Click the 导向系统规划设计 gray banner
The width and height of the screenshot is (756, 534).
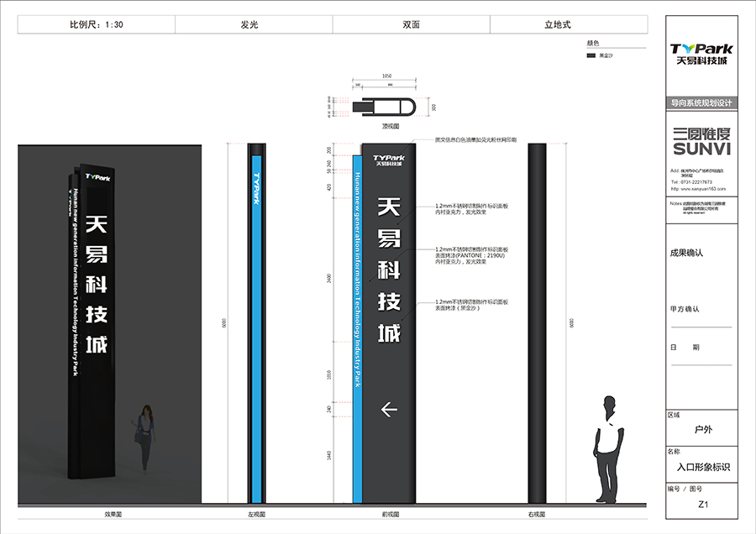point(701,102)
